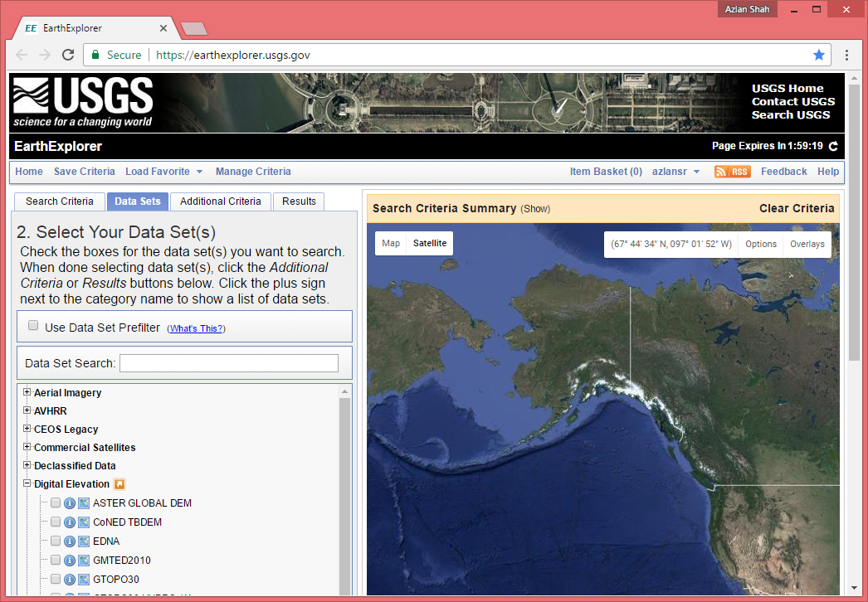This screenshot has width=868, height=602.
Task: Reload the browser page
Action: (x=68, y=55)
